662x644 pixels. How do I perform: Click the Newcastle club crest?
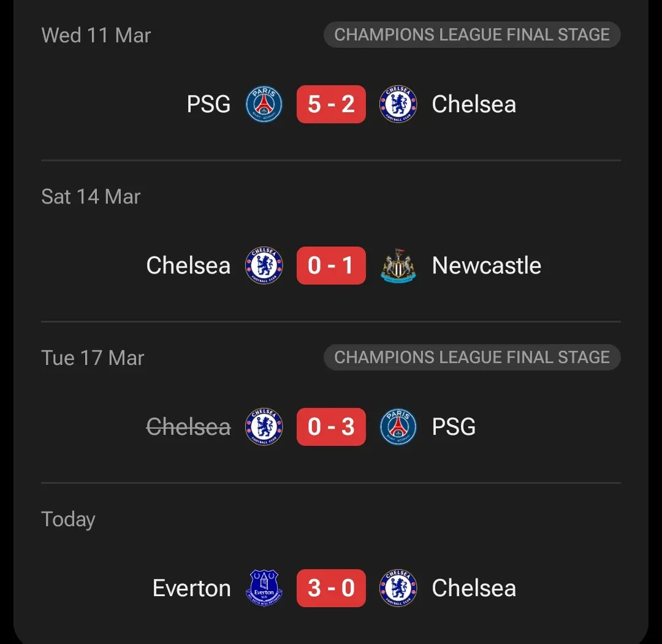pos(398,266)
